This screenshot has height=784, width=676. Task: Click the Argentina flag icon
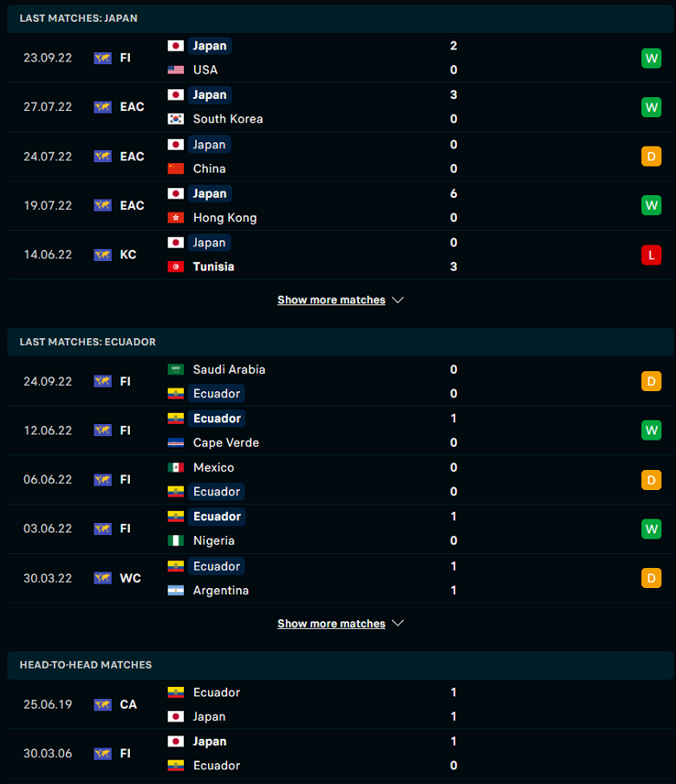pos(175,591)
